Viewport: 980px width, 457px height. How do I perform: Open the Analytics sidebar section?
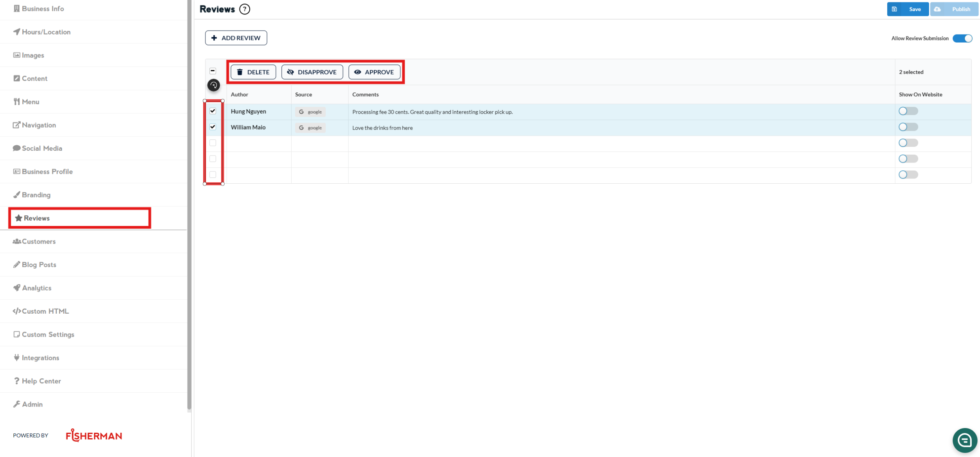pyautogui.click(x=36, y=288)
